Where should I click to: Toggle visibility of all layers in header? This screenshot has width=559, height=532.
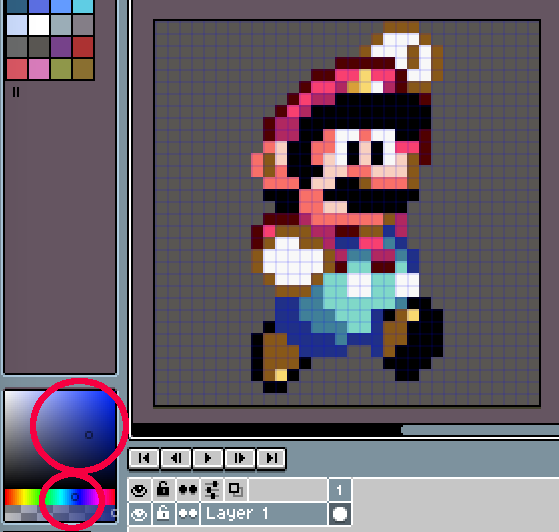point(139,490)
